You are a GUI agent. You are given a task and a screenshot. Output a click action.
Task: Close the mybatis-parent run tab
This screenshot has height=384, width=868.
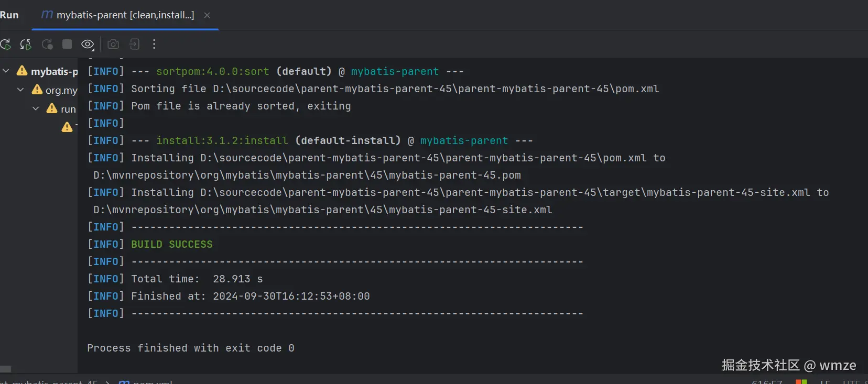[x=207, y=15]
